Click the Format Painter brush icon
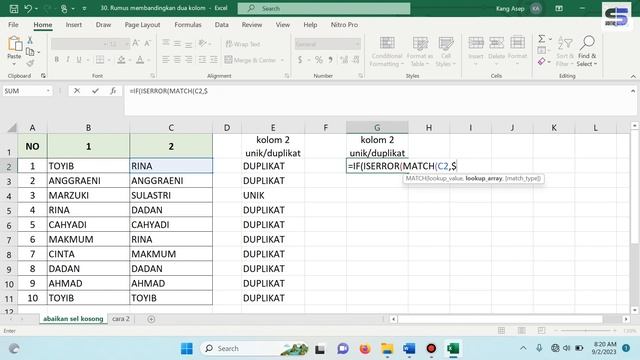The width and height of the screenshot is (640, 360). (x=30, y=63)
